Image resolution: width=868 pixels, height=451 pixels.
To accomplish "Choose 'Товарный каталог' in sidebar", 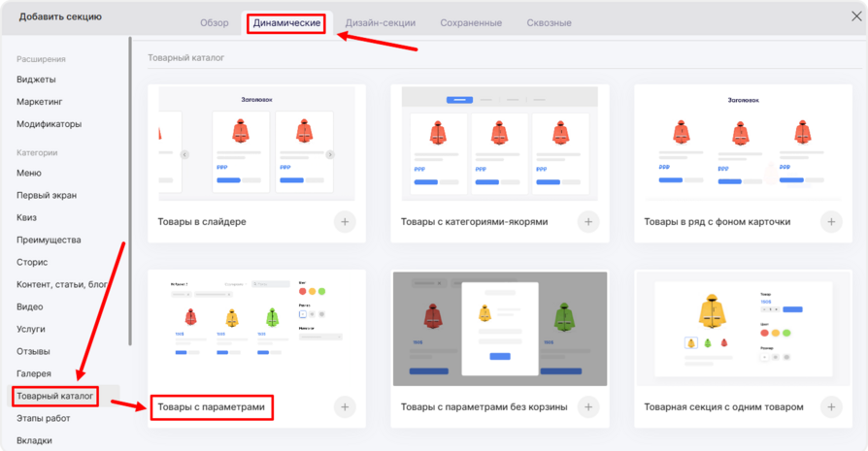I will 55,397.
